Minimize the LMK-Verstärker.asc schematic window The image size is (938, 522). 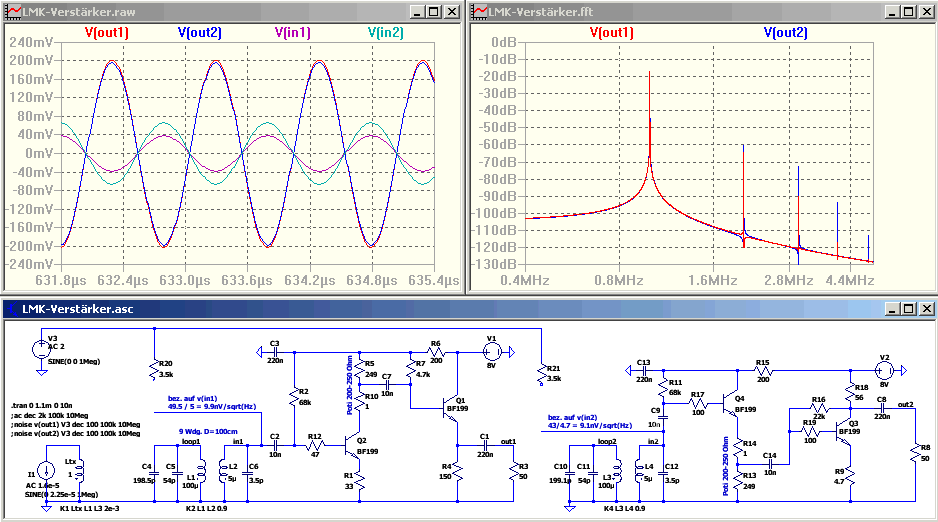(892, 309)
